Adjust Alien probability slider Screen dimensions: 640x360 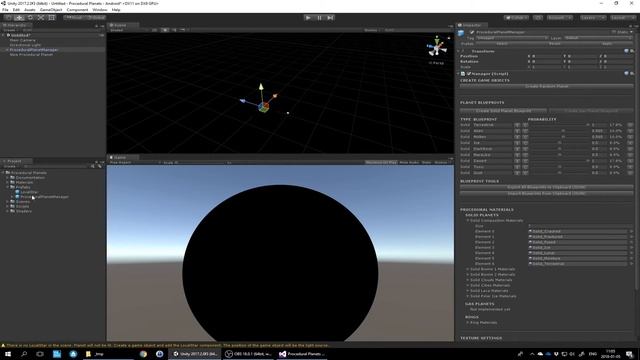(x=559, y=131)
